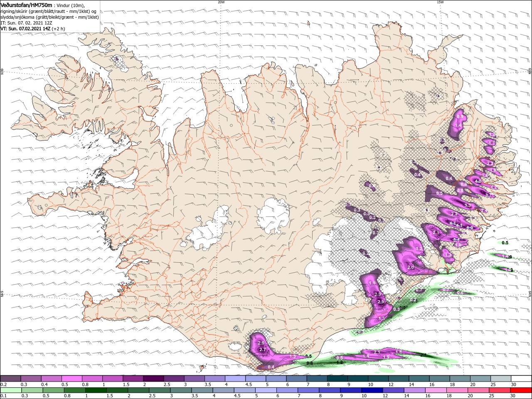
Task: Click pure red lower swatch after 30
Action: point(520,390)
